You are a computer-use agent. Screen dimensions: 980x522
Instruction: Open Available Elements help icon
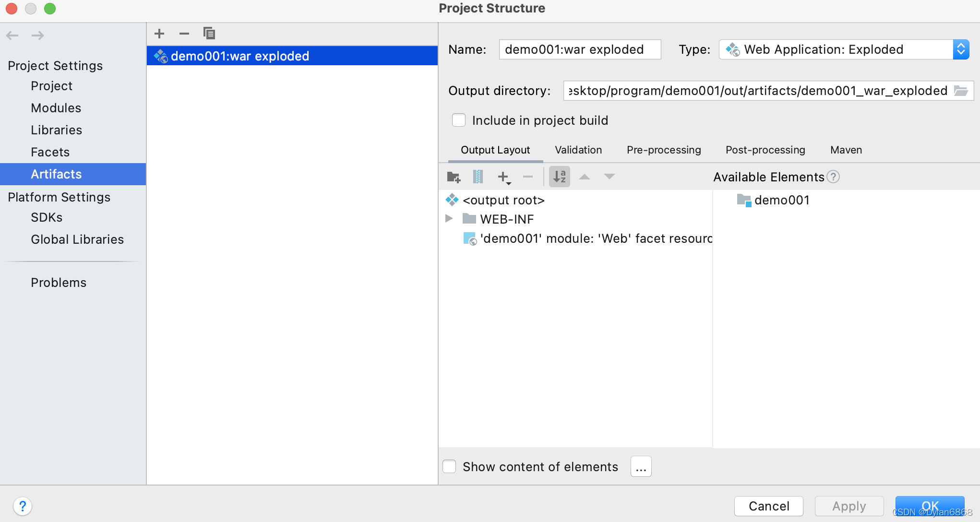point(834,177)
